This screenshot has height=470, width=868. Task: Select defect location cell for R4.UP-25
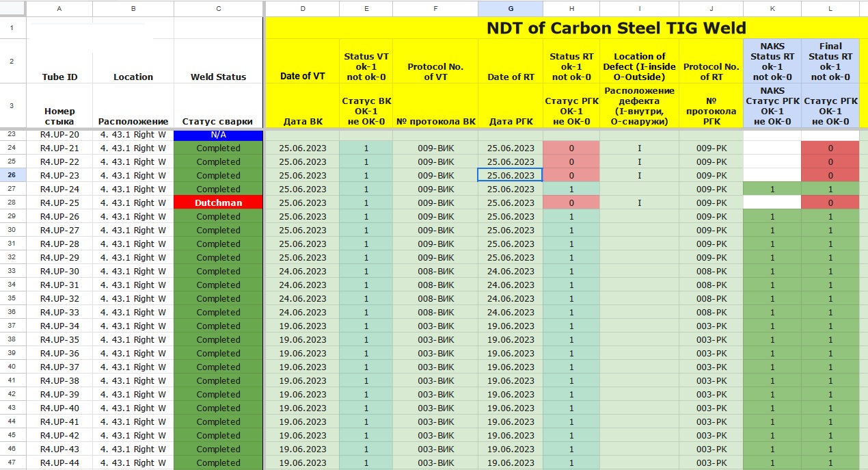pyautogui.click(x=639, y=203)
